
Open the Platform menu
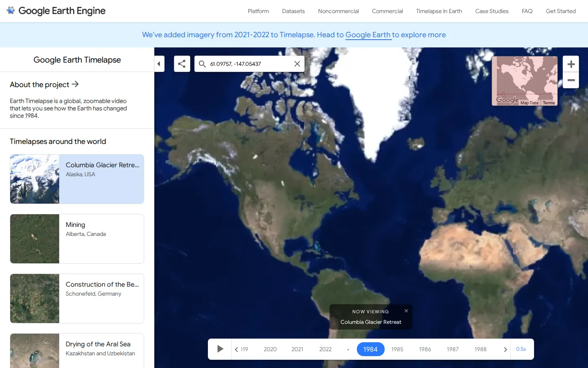pos(258,11)
